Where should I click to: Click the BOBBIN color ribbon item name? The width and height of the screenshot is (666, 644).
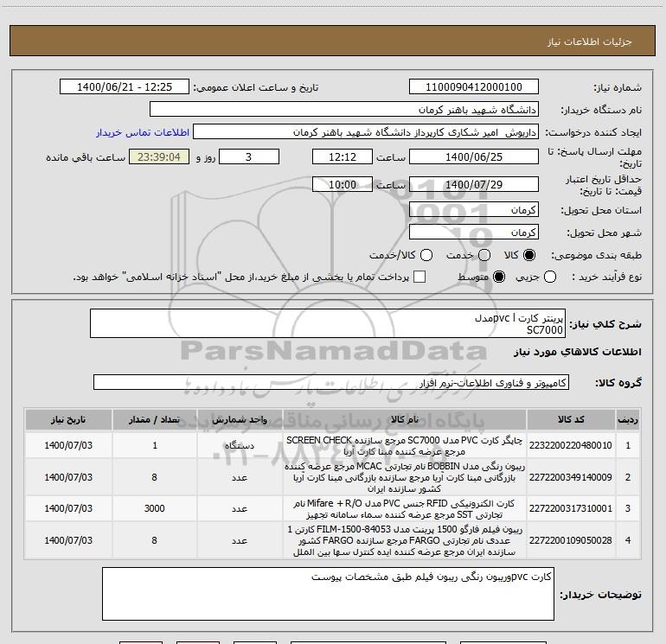tap(405, 477)
